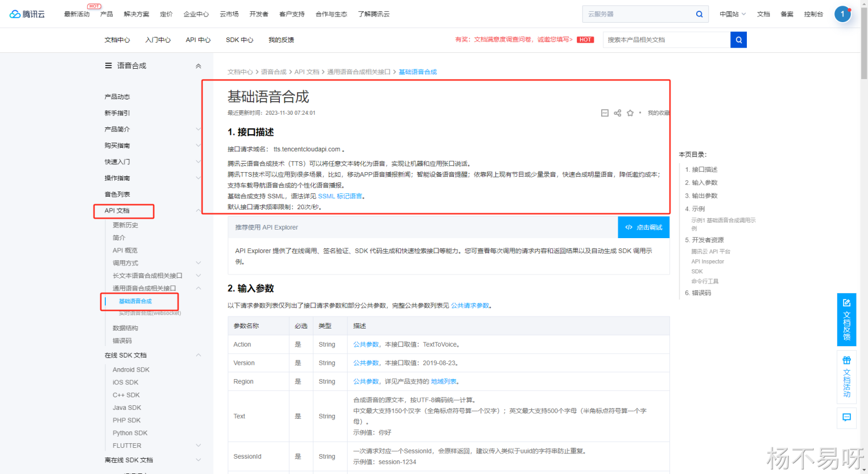This screenshot has height=474, width=868.
Task: Jump to 2. 输入参数 in page contents
Action: [701, 183]
